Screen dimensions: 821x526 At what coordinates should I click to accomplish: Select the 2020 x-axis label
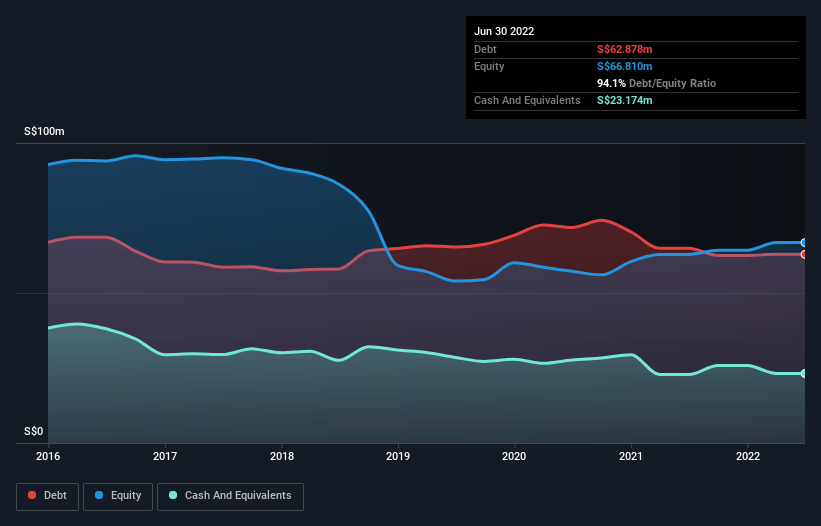514,456
